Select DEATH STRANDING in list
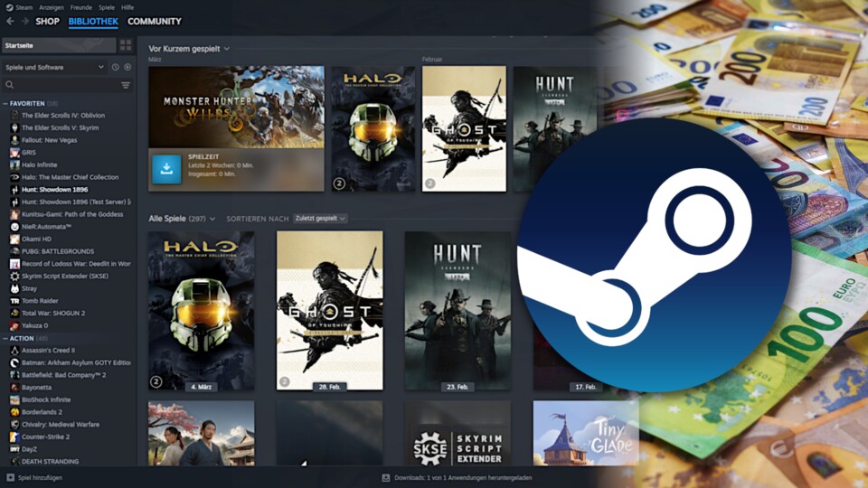Viewport: 868px width, 488px height. pos(50,462)
